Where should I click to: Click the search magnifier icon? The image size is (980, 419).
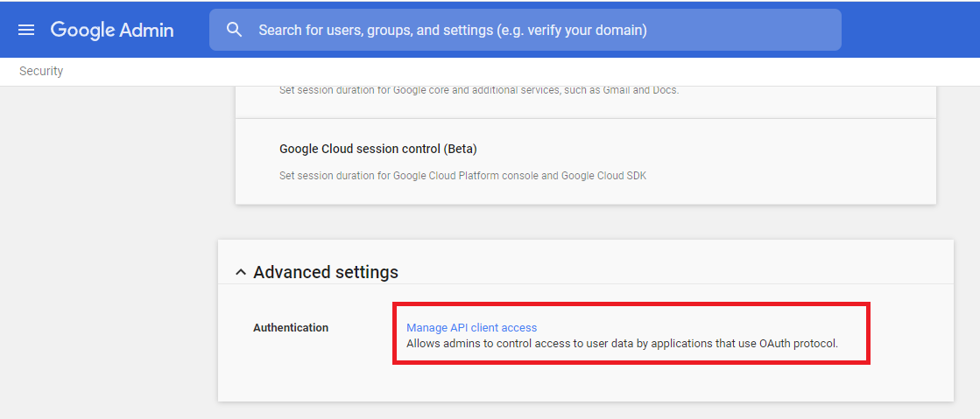click(235, 30)
